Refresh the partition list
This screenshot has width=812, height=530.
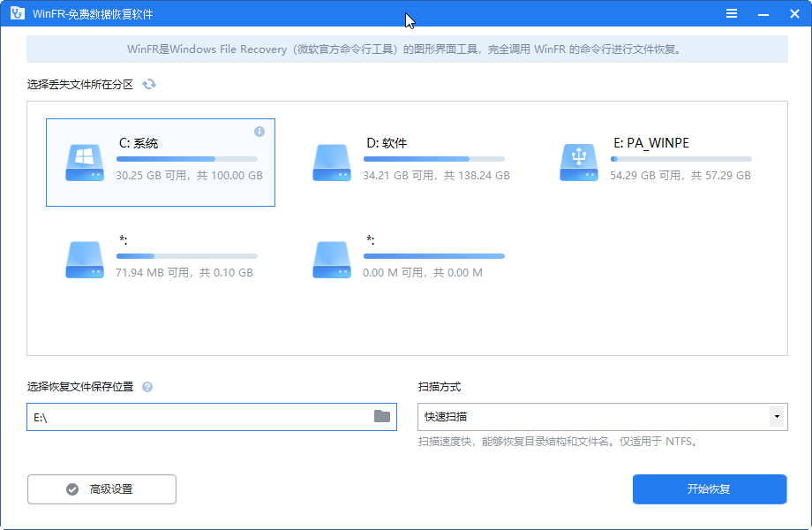tap(149, 84)
